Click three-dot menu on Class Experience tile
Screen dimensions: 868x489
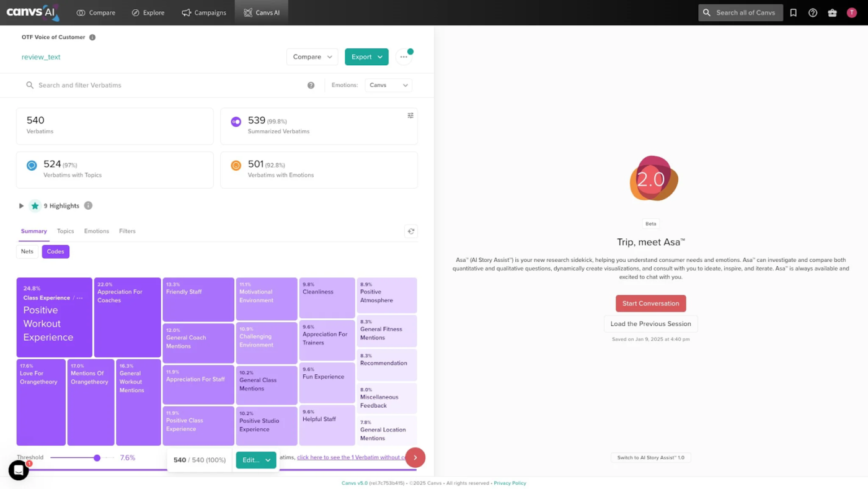pos(80,298)
